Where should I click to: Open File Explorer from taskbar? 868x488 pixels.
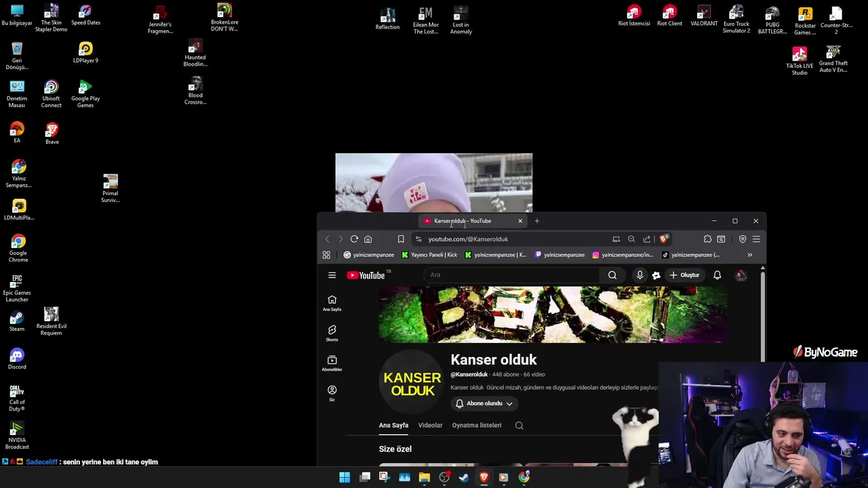tap(425, 477)
